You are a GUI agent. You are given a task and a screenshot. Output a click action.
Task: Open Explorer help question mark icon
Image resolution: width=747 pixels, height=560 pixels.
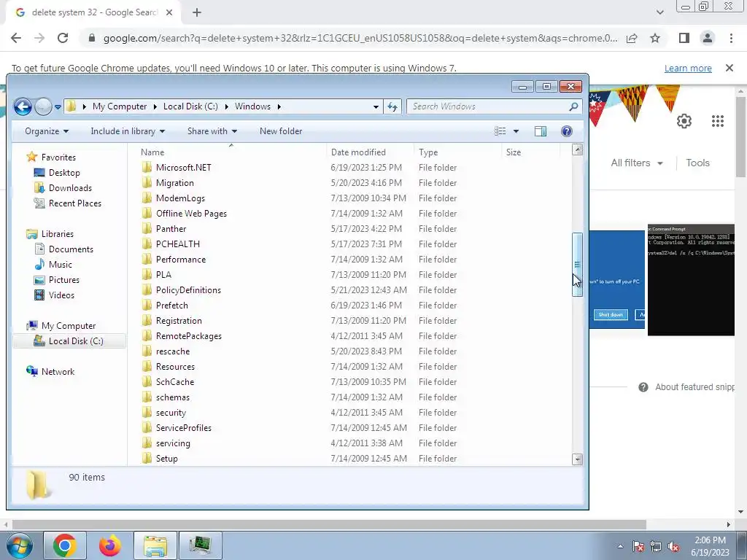tap(566, 131)
